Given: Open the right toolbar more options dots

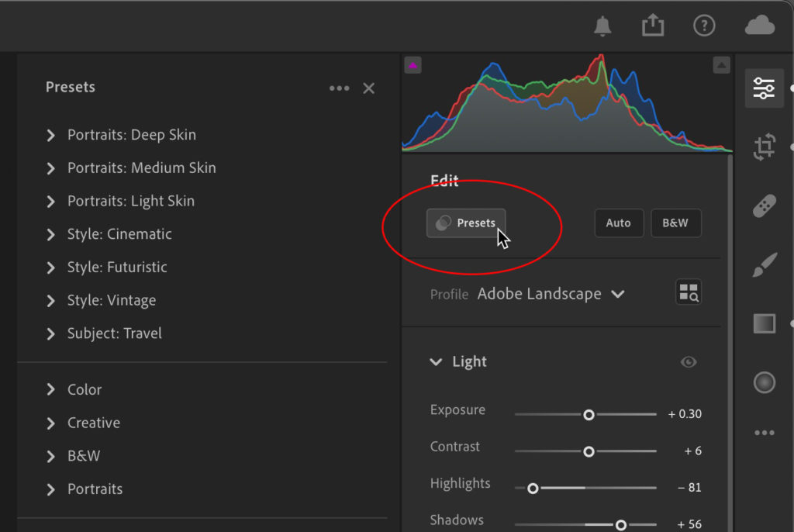Looking at the screenshot, I should 764,433.
